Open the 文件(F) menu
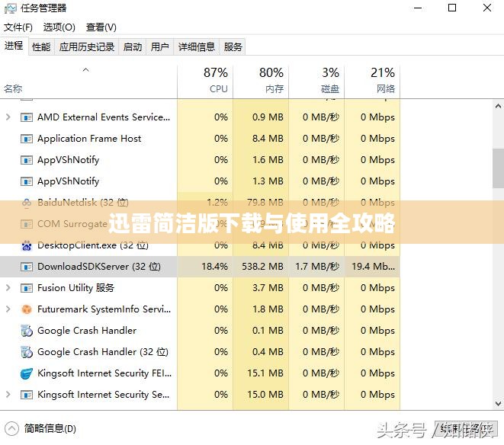 pyautogui.click(x=18, y=27)
